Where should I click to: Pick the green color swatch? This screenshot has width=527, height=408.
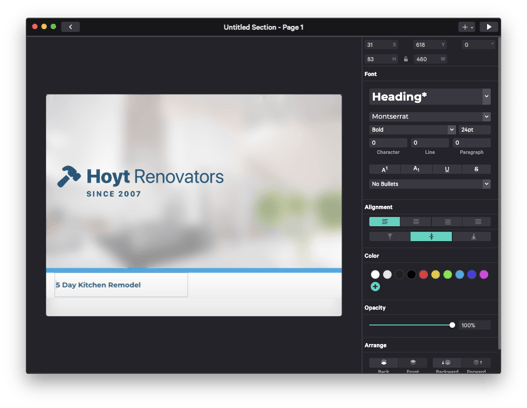pos(448,275)
